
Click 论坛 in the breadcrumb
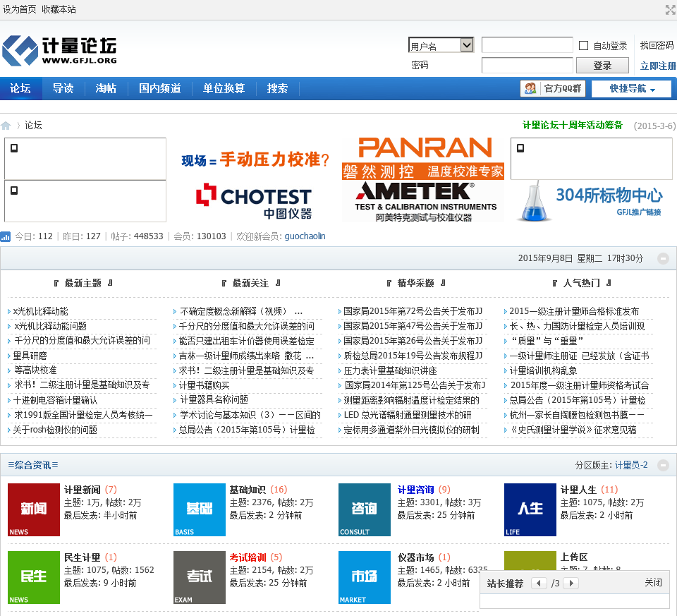click(33, 126)
